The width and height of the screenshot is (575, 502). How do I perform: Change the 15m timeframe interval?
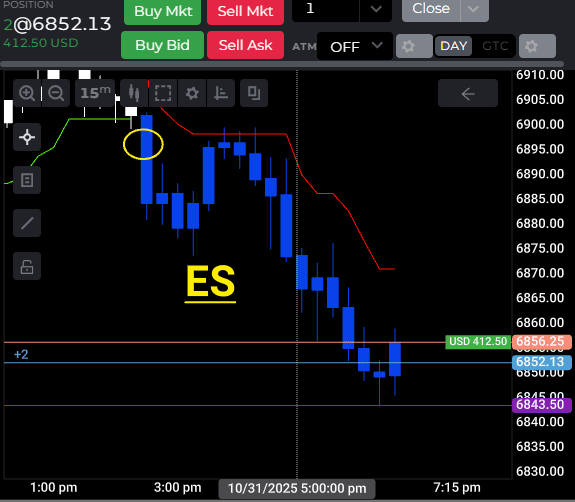click(x=95, y=93)
